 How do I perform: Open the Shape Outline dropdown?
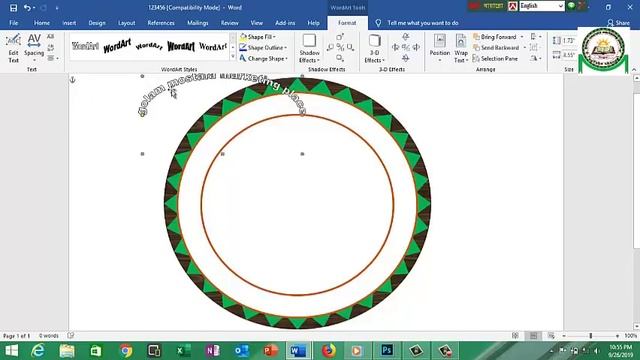click(x=263, y=48)
